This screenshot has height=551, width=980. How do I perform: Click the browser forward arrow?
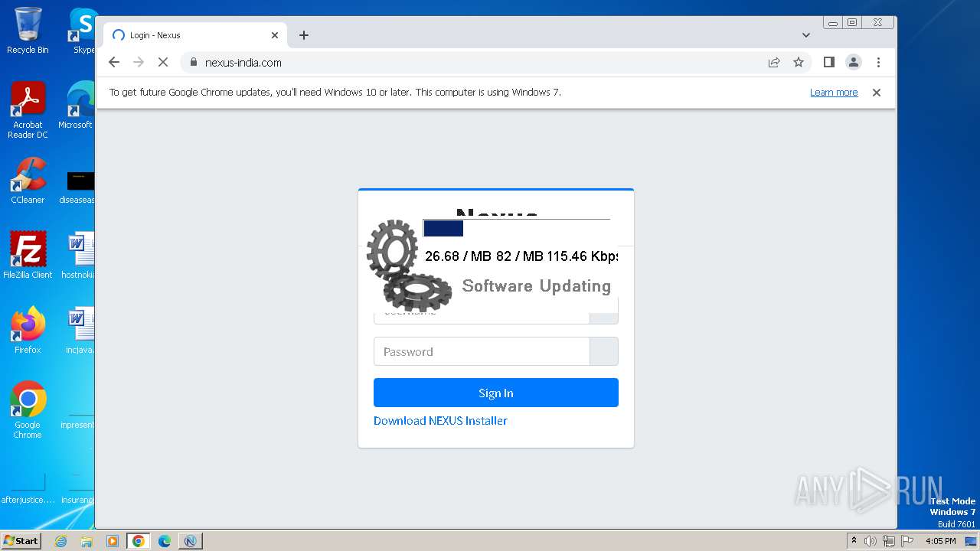tap(139, 63)
